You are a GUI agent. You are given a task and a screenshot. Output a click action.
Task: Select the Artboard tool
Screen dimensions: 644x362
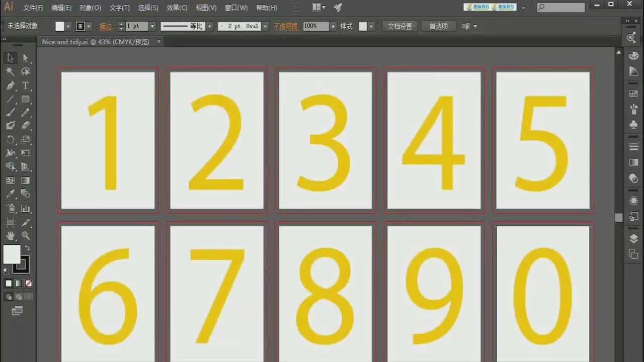tap(10, 222)
